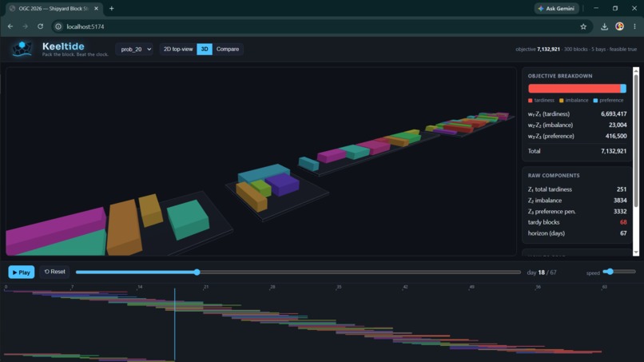The width and height of the screenshot is (644, 362).
Task: Click the blue preference legend swatch
Action: tap(595, 100)
